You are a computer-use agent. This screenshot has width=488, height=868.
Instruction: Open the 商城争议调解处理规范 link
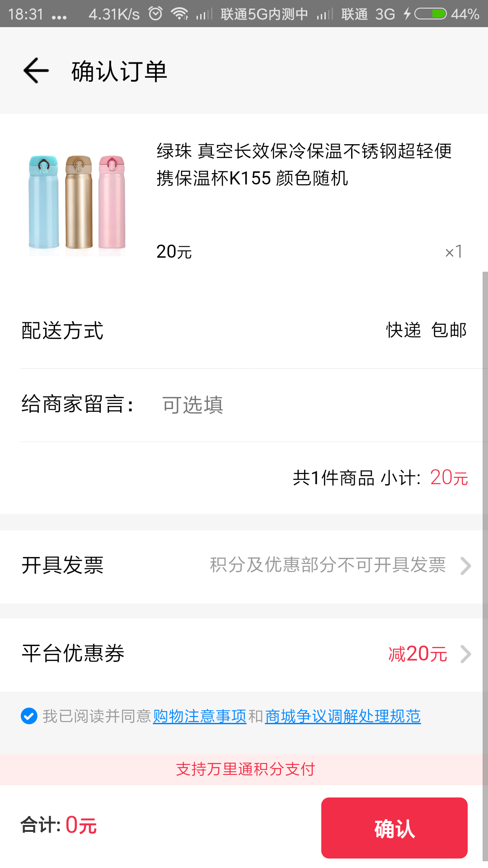pos(343,716)
